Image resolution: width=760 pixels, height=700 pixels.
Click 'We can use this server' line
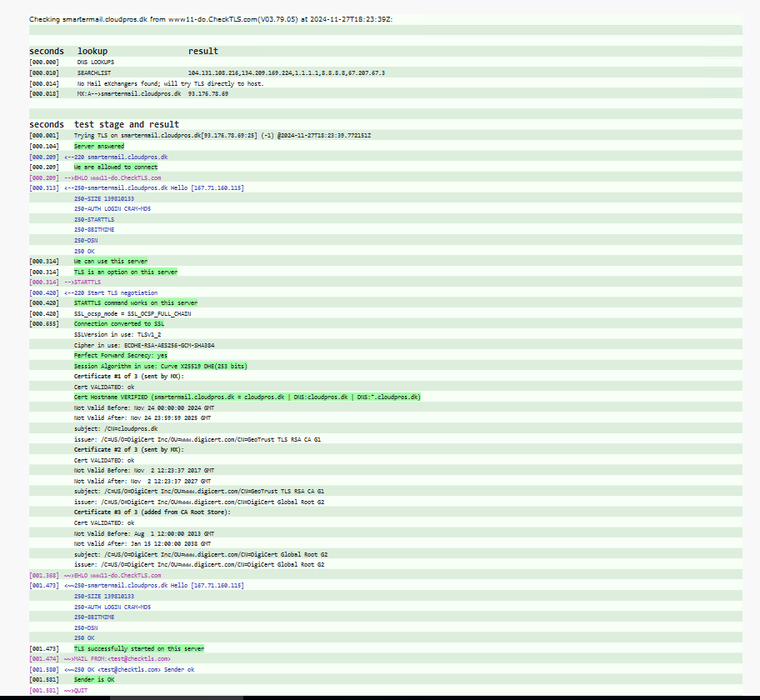pyautogui.click(x=110, y=261)
